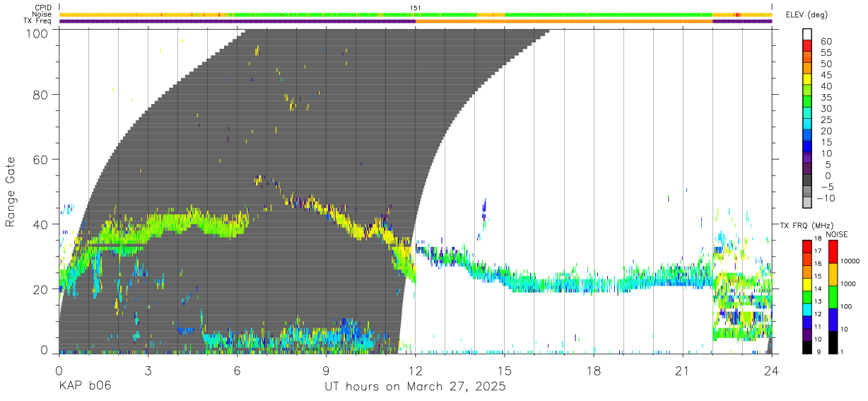Click the Range Gate y-axis title
Screen dimensions: 868x401
[11, 192]
